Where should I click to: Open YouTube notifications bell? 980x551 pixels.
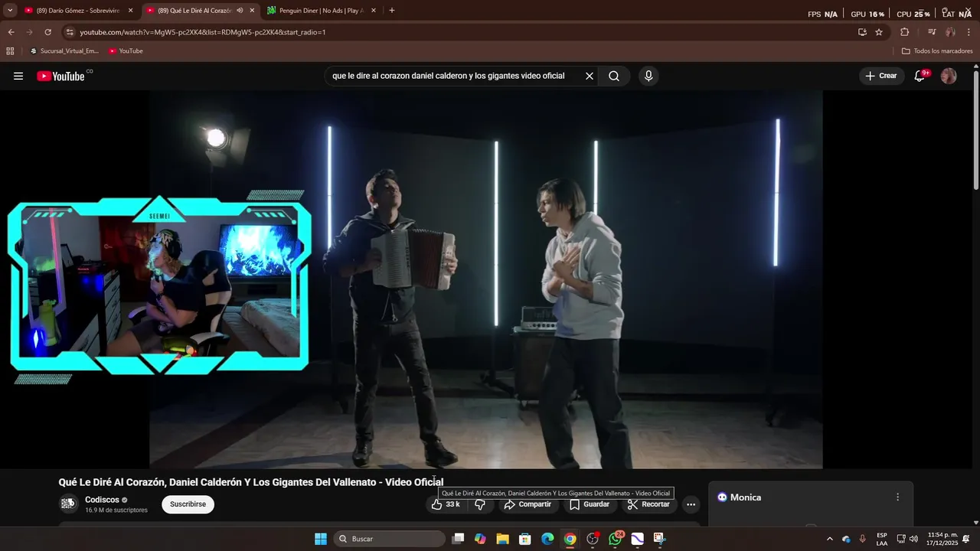coord(920,76)
